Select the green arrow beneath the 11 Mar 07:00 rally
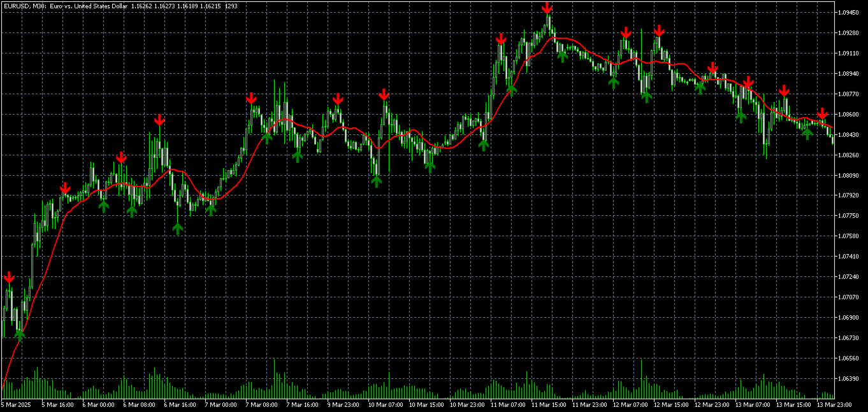This screenshot has height=412, width=868. (512, 91)
